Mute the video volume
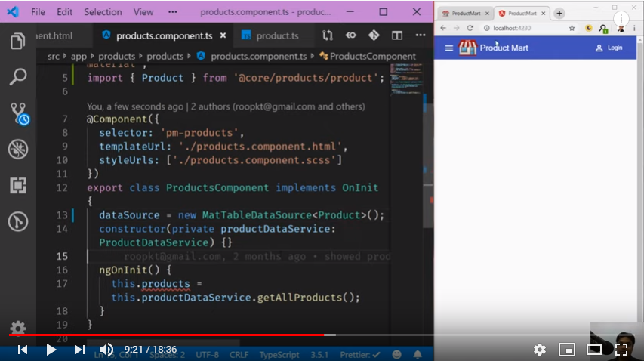Screen dimensions: 644x361 (106, 349)
